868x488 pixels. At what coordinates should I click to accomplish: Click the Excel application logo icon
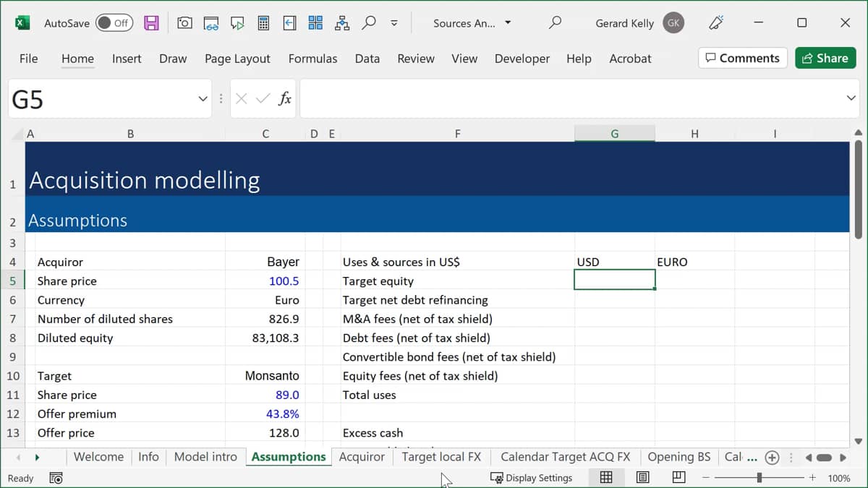click(x=22, y=23)
